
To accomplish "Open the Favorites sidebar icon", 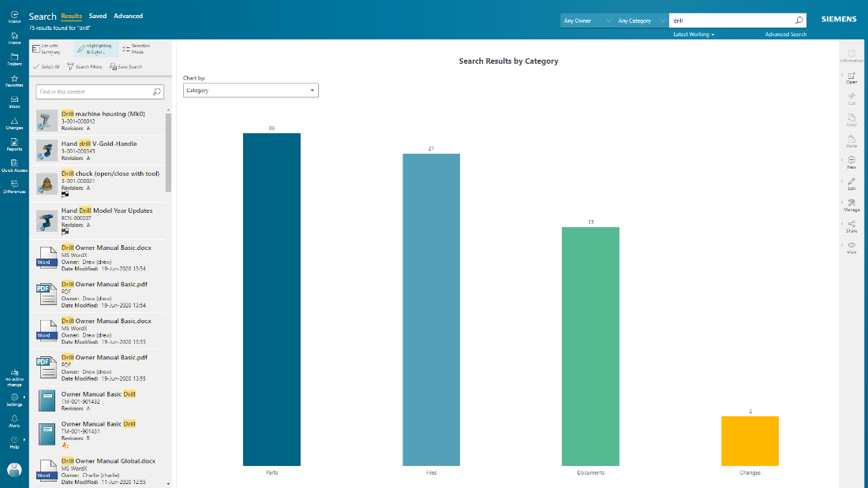I will (14, 80).
